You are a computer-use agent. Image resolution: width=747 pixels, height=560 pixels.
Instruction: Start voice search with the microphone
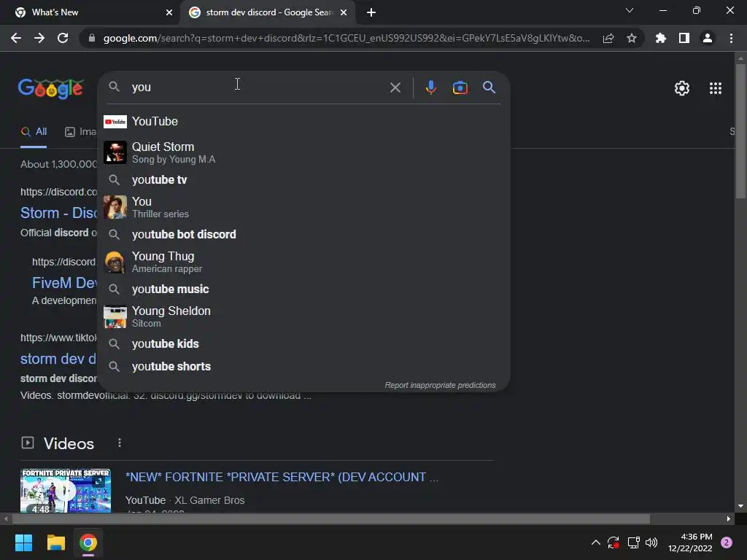[x=430, y=87]
